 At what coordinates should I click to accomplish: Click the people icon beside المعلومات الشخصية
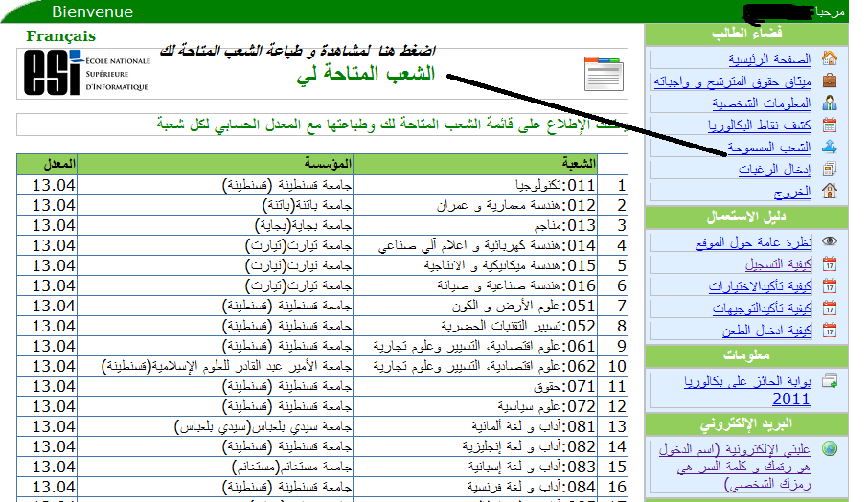tap(830, 103)
